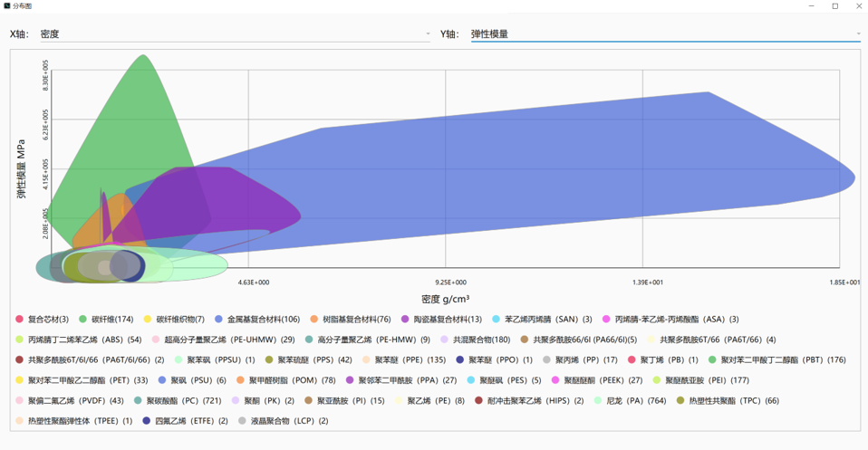Viewport: 868px width, 450px height.
Task: Toggle 金属基复合材料(106) legend marker
Action: 219,320
